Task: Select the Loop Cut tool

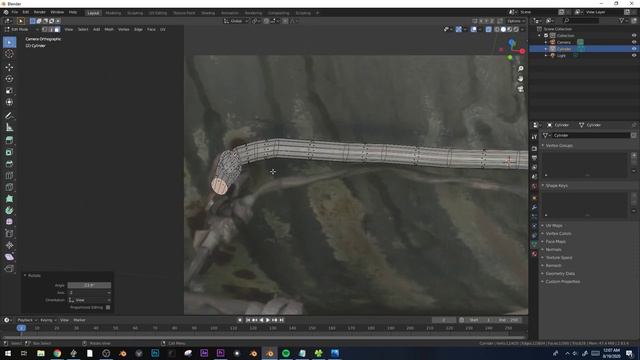Action: click(x=9, y=176)
